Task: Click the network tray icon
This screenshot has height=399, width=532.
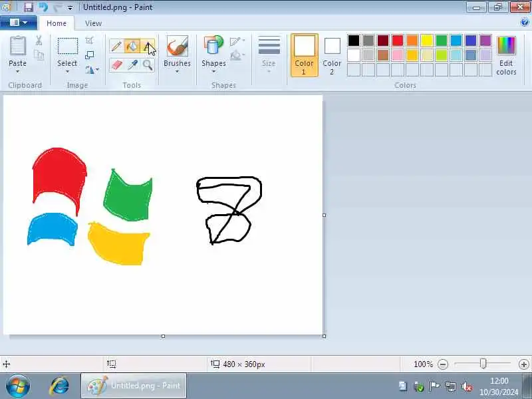Action: coord(451,386)
